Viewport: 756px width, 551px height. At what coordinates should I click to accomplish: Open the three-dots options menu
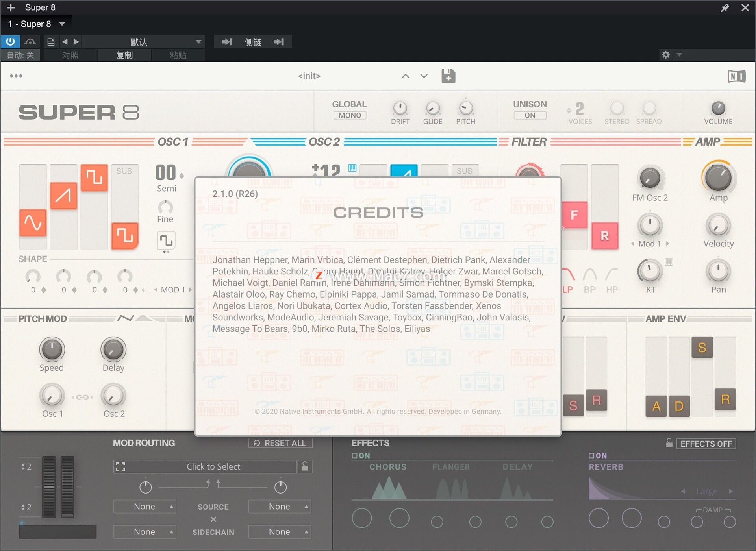pos(16,76)
